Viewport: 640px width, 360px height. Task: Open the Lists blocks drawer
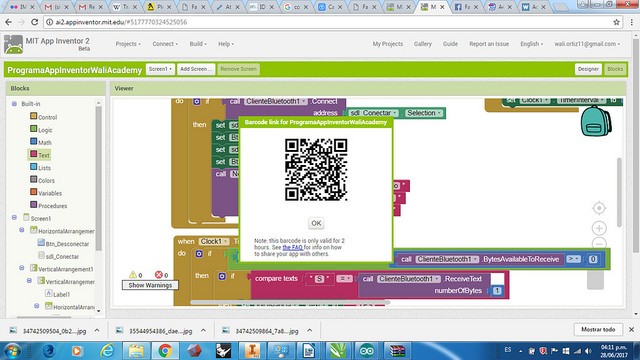pyautogui.click(x=40, y=168)
